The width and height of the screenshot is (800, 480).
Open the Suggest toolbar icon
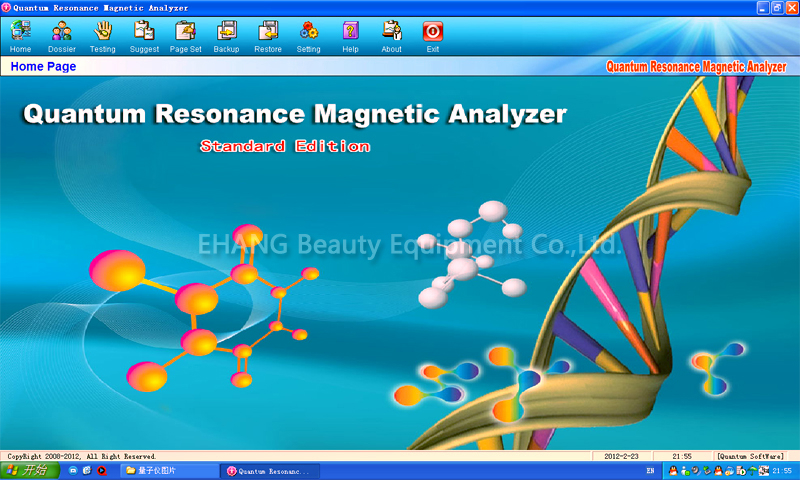pyautogui.click(x=144, y=36)
